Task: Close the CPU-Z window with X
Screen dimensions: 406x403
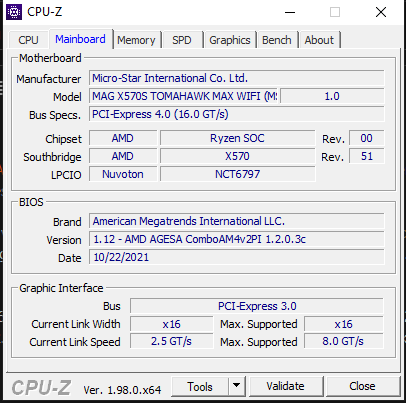Action: pos(381,12)
